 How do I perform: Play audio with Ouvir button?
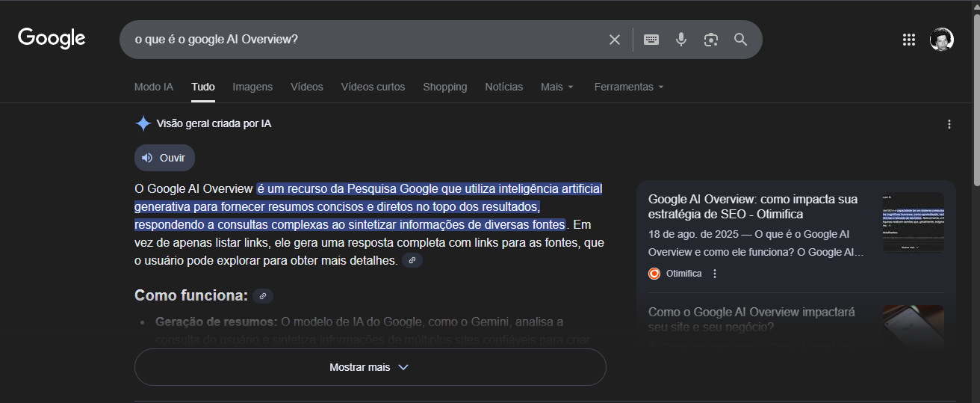[164, 158]
